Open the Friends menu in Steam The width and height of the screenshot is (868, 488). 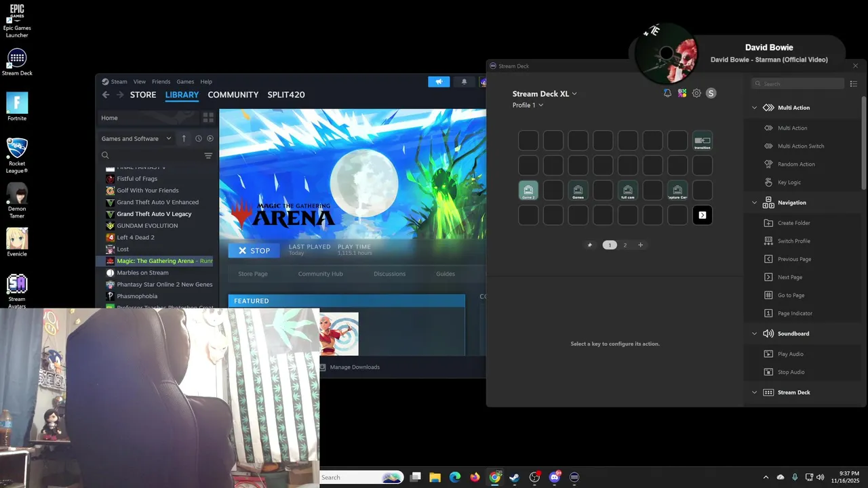pos(161,81)
